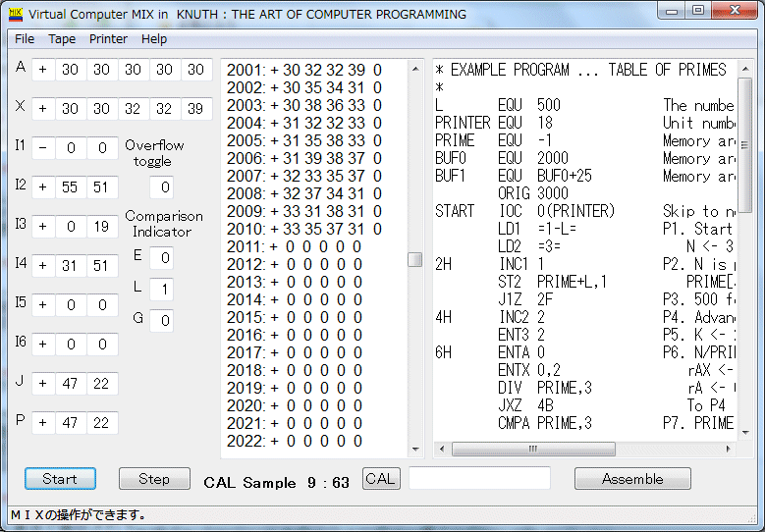Screen dimensions: 765x532
Task: Select memory row 2010
Action: [304, 229]
